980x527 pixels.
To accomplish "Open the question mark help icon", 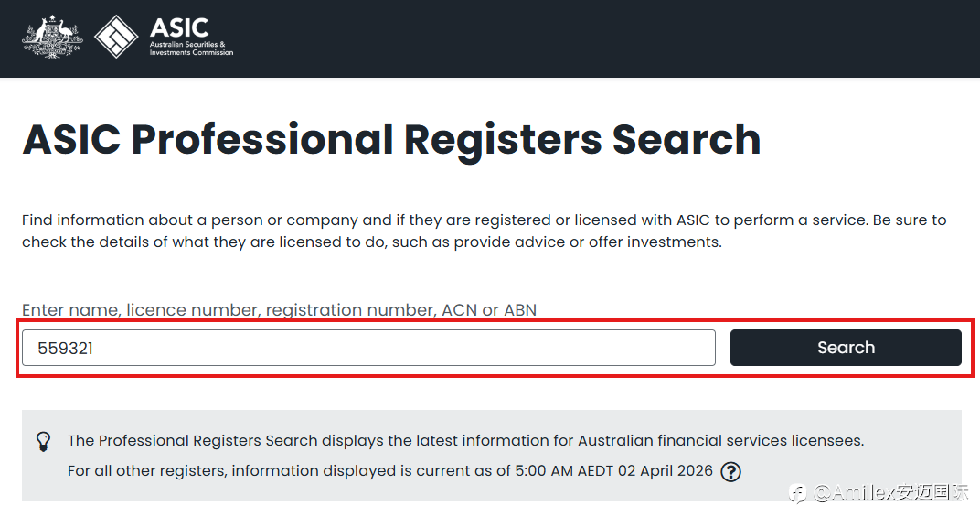I will [730, 472].
